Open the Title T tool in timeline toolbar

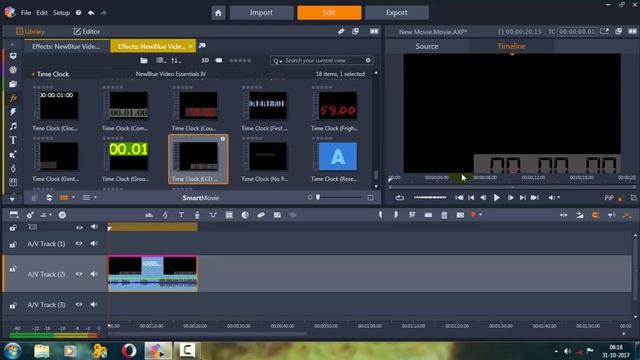point(181,215)
